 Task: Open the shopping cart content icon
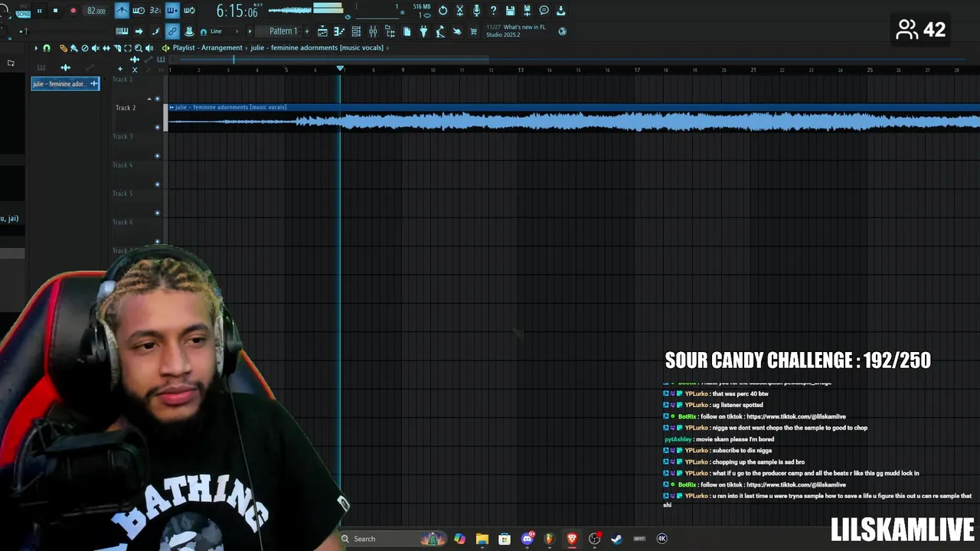pyautogui.click(x=473, y=31)
